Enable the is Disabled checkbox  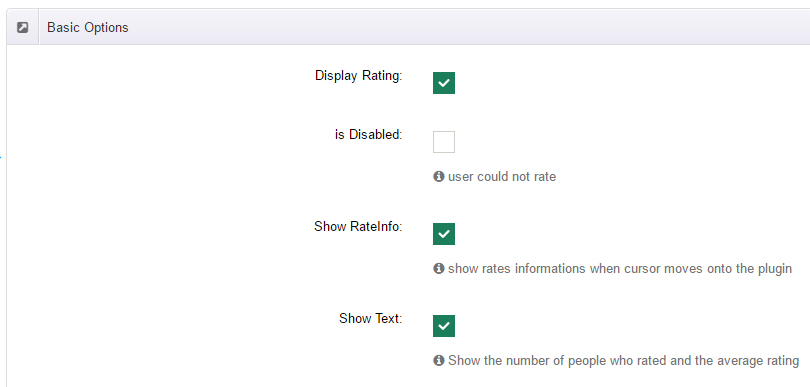pos(444,142)
